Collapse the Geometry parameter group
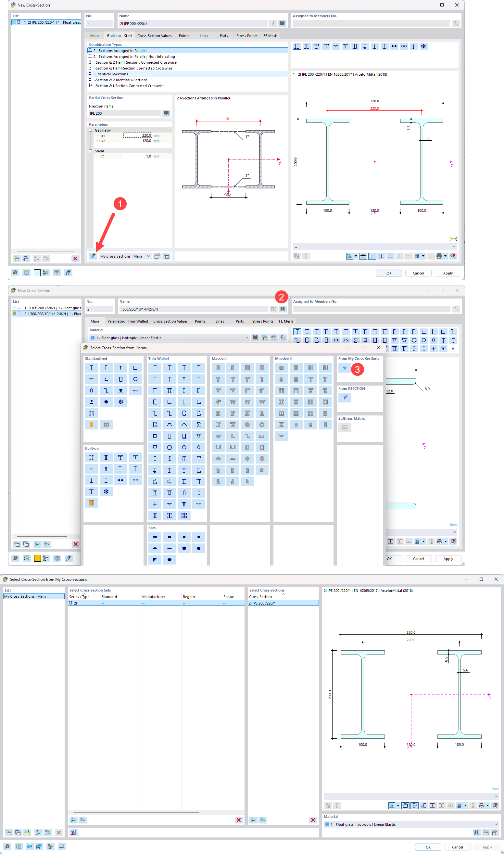504x854 pixels. (91, 130)
